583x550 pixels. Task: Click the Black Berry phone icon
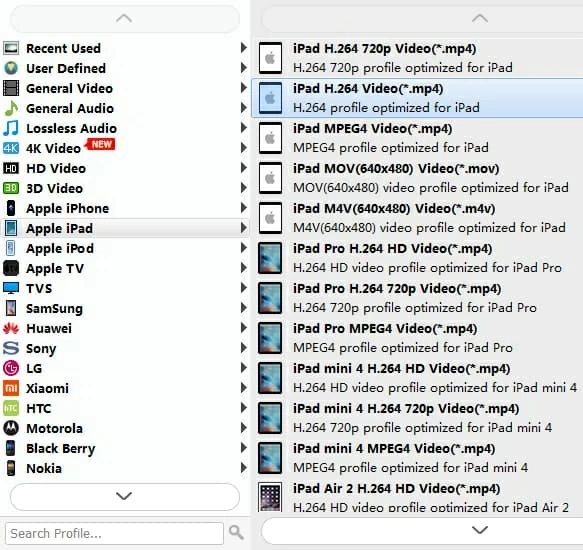[x=11, y=448]
